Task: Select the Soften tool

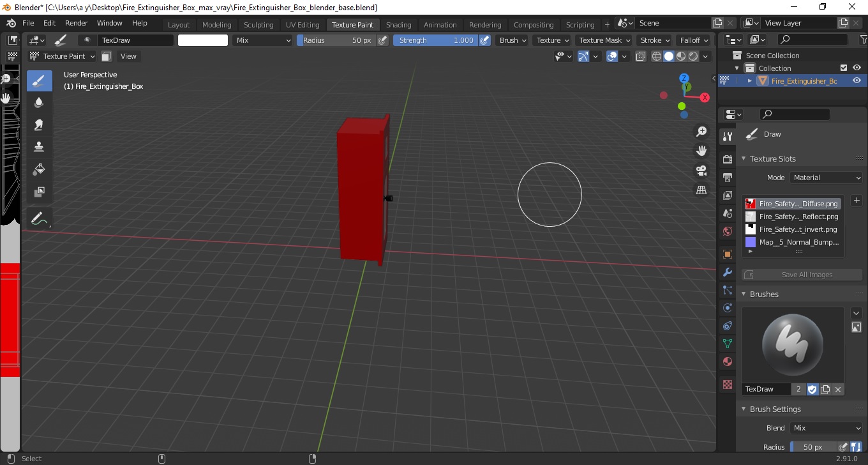Action: pyautogui.click(x=39, y=103)
